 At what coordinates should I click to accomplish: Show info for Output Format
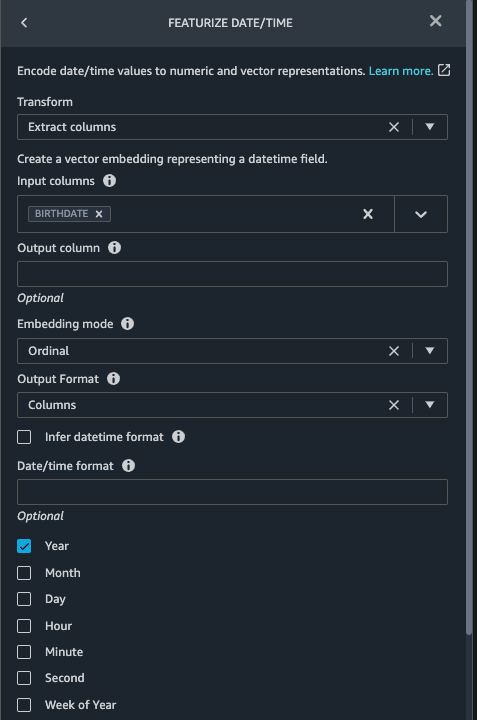[113, 379]
